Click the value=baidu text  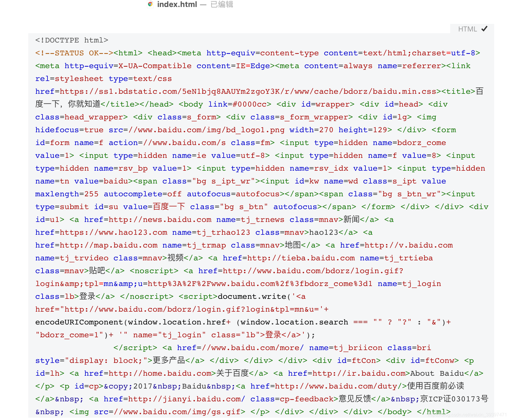(101, 181)
